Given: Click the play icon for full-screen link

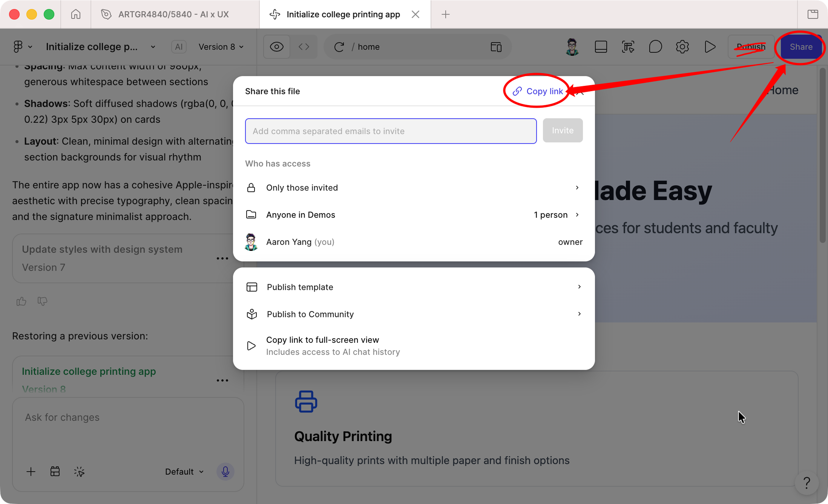Looking at the screenshot, I should 251,346.
